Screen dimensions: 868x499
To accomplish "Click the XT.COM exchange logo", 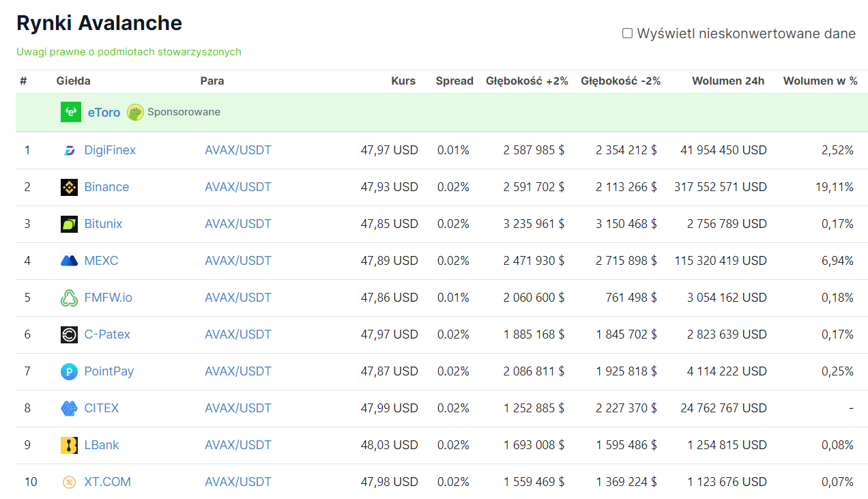I will 69,482.
